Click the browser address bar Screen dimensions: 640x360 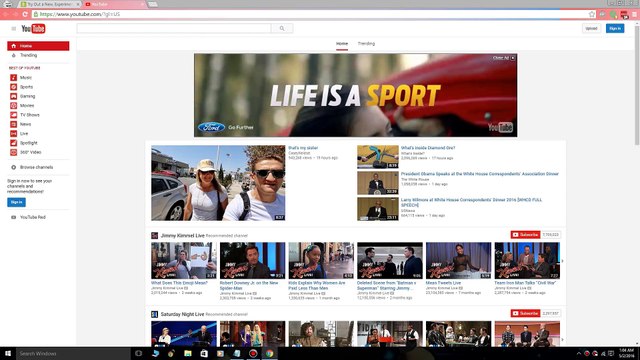[x=313, y=14]
